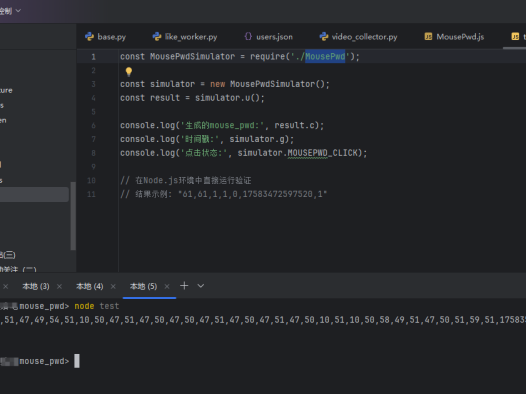Switch to like_worker.py tab
Image resolution: width=526 pixels, height=394 pixels.
[185, 37]
